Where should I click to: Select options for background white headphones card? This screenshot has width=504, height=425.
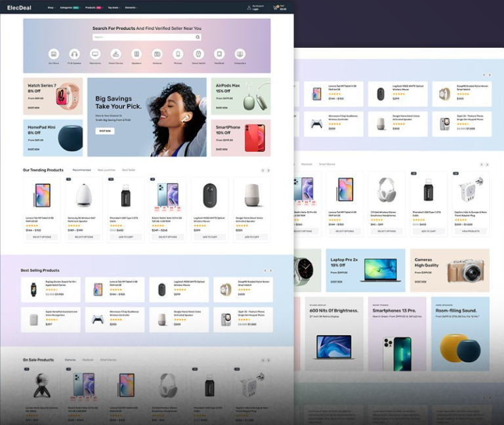click(387, 231)
